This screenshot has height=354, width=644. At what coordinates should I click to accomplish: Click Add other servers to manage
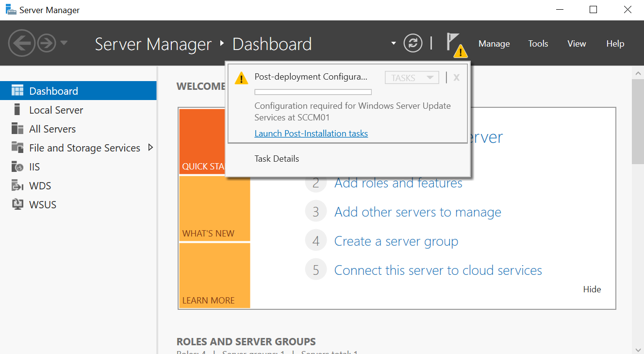pyautogui.click(x=418, y=212)
